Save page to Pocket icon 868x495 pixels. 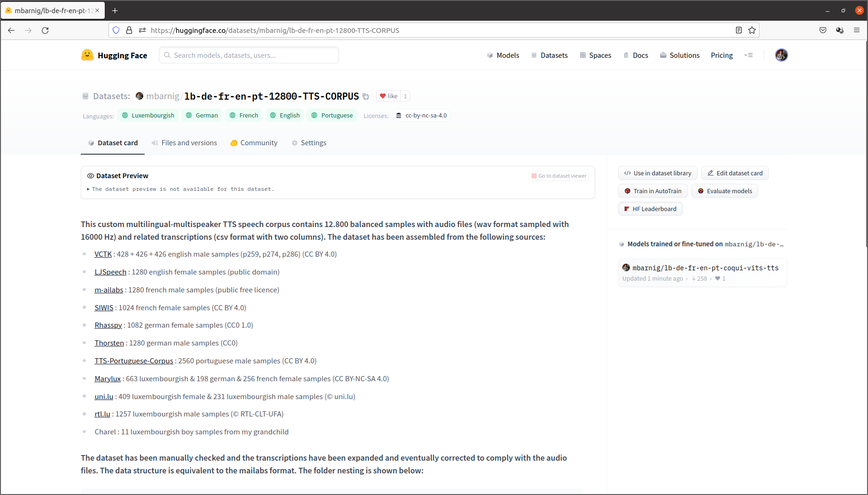823,30
